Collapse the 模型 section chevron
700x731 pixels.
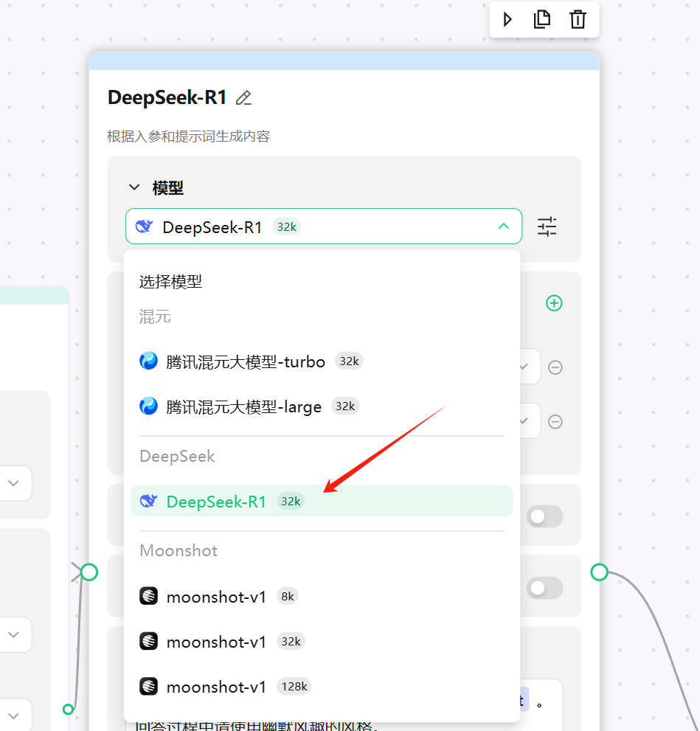(134, 187)
